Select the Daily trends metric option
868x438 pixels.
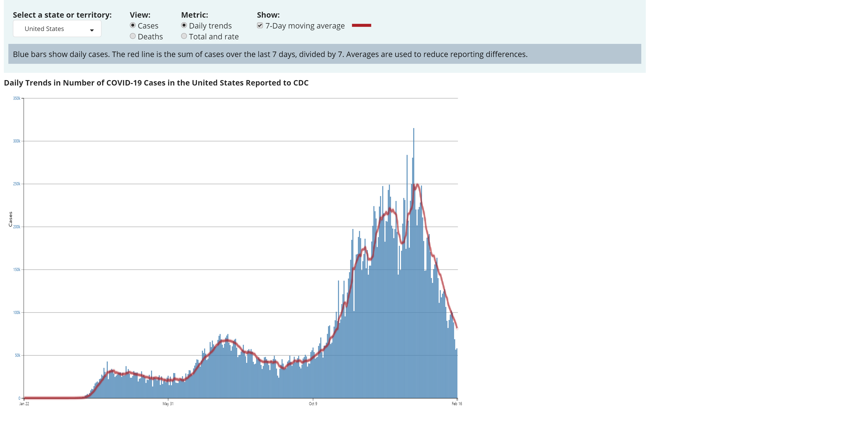(x=184, y=25)
